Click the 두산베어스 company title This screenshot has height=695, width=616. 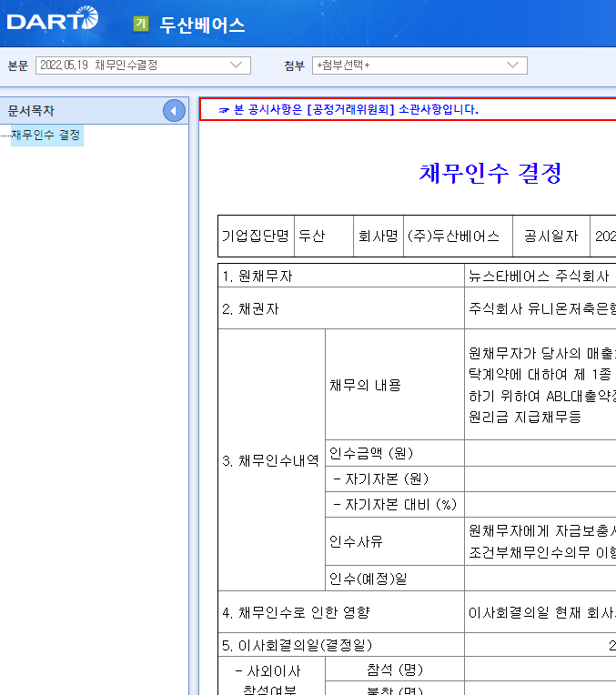(202, 25)
